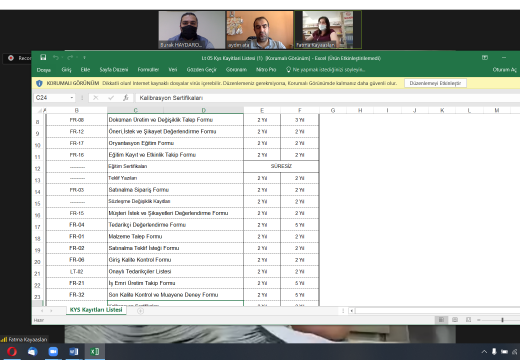Open the Sayfa Düzeni ribbon tab

pyautogui.click(x=114, y=70)
